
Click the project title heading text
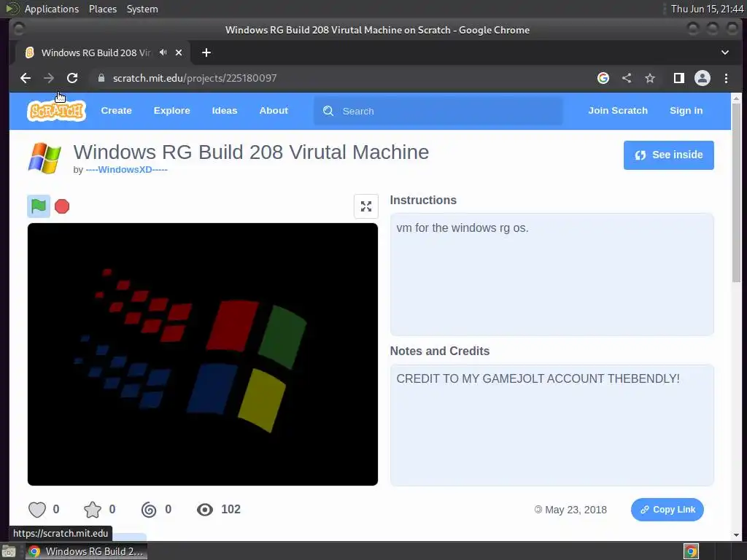[251, 152]
